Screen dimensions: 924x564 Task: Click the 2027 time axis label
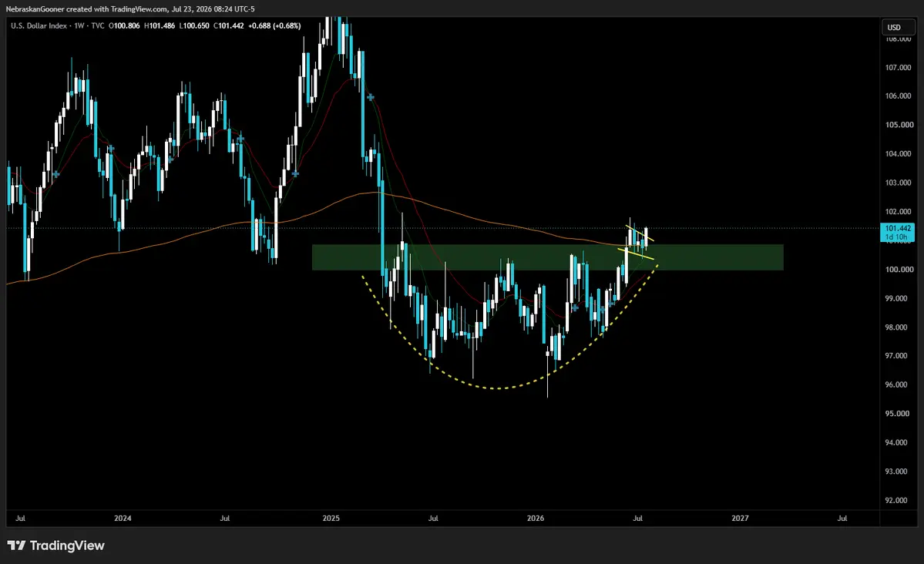(x=740, y=519)
